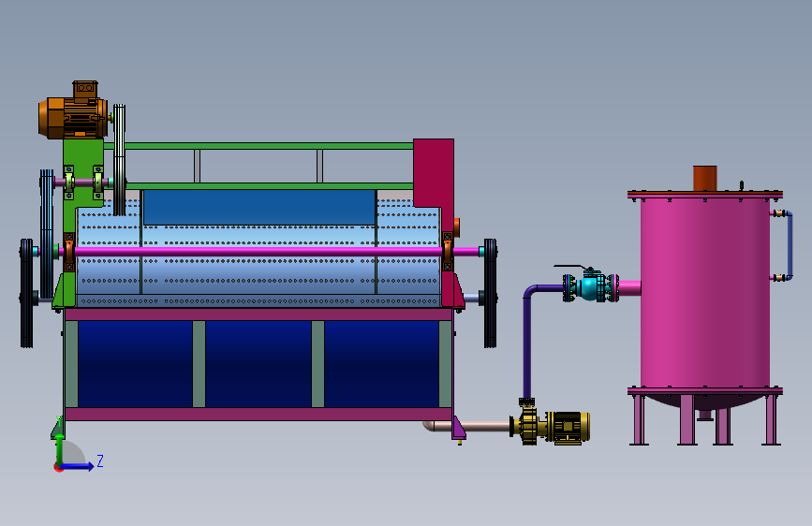The height and width of the screenshot is (526, 812).
Task: Select the purple vertical pipe
Action: pyautogui.click(x=526, y=347)
